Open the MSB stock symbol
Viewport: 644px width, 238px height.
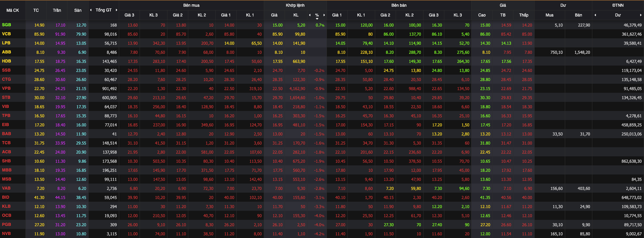coord(6,179)
